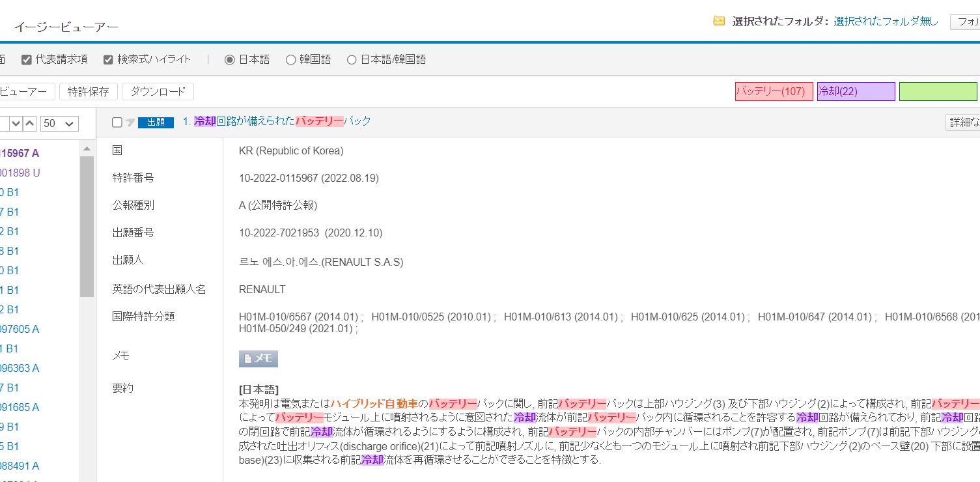Open the メモ note icon button
The height and width of the screenshot is (482, 980).
coord(259,358)
